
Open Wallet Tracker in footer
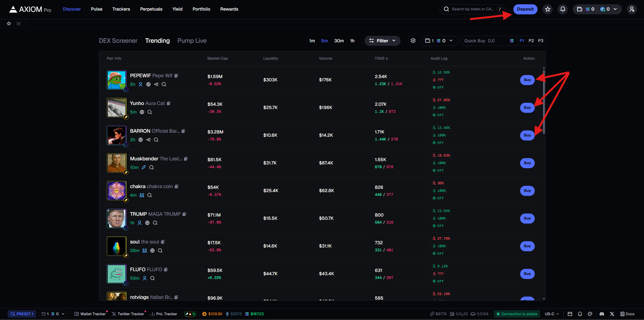coord(90,314)
